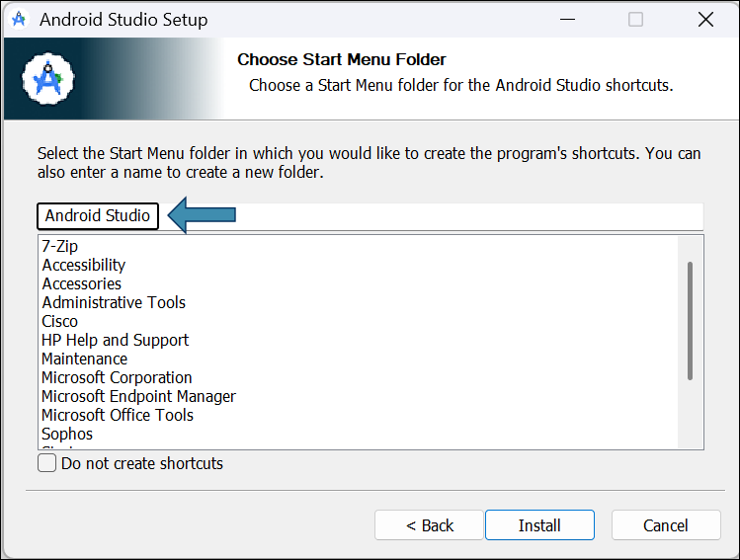Image resolution: width=740 pixels, height=560 pixels.
Task: Select Microsoft Corporation folder
Action: [117, 378]
